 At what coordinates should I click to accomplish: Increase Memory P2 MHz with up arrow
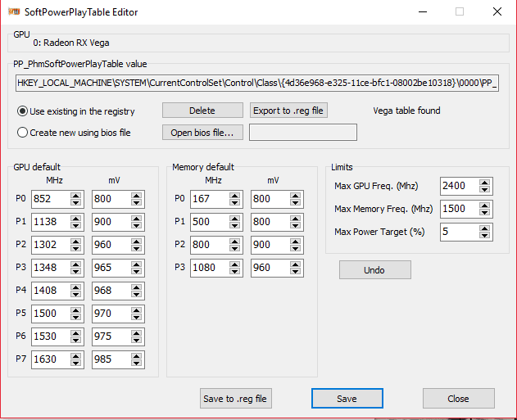click(x=235, y=242)
